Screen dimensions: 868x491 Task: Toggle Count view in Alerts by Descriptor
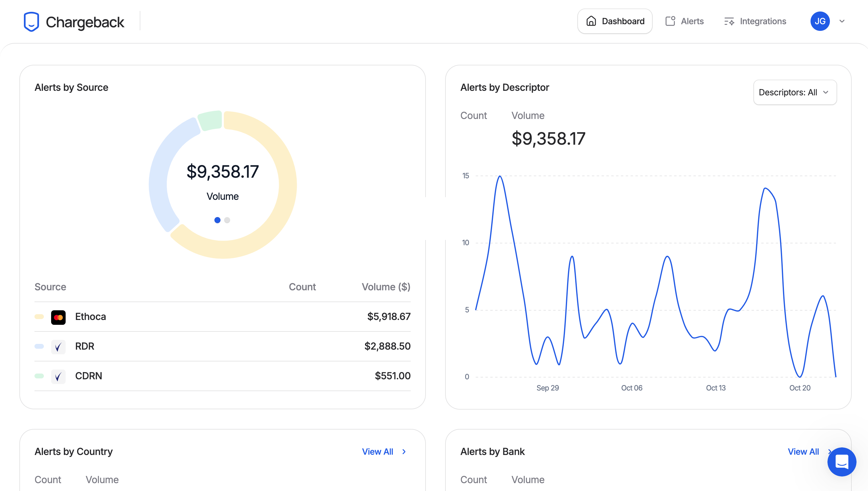[x=473, y=116]
